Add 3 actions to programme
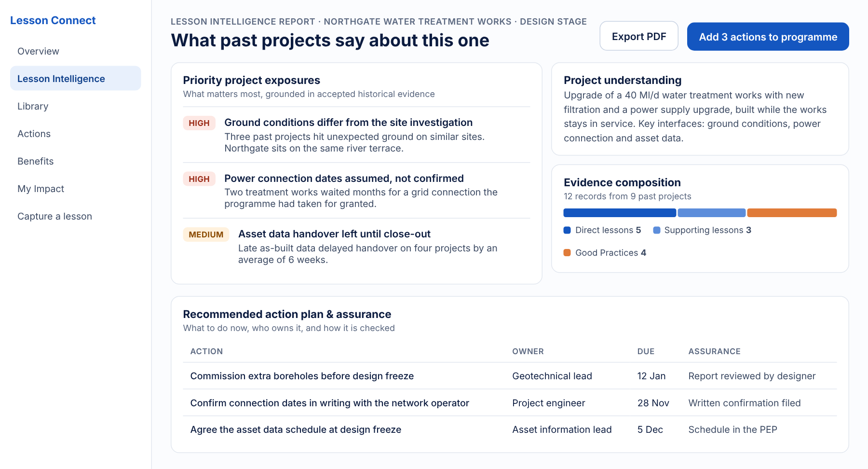The height and width of the screenshot is (469, 868). (x=768, y=37)
